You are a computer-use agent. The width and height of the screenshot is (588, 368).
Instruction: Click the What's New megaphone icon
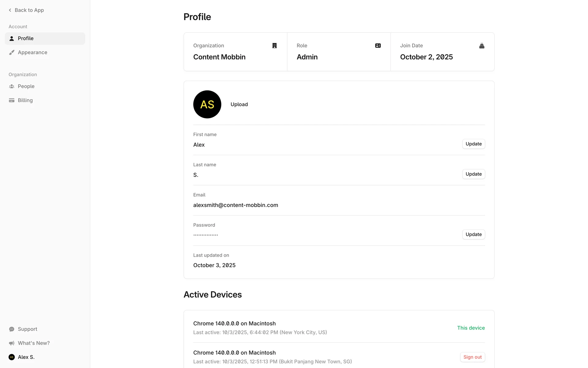click(x=12, y=343)
